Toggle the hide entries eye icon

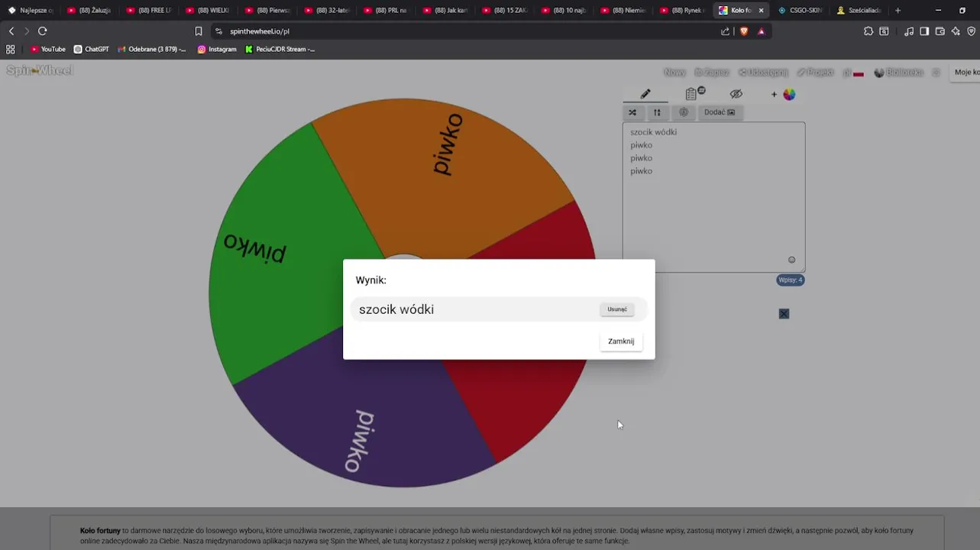[x=736, y=94]
